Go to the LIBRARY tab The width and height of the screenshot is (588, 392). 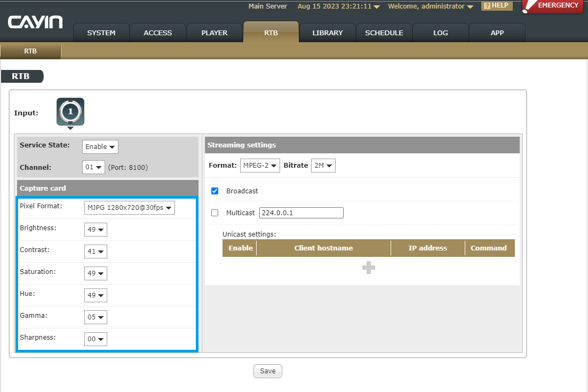click(328, 33)
